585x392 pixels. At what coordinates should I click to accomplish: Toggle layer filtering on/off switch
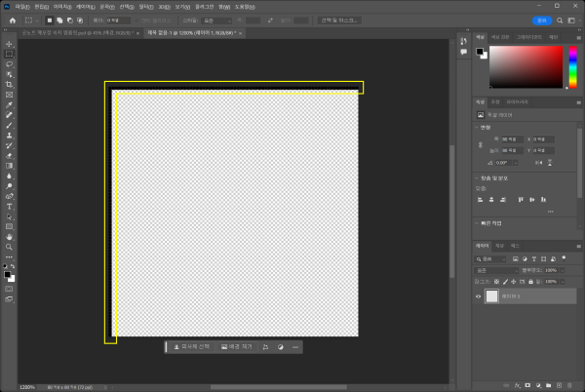pyautogui.click(x=564, y=258)
